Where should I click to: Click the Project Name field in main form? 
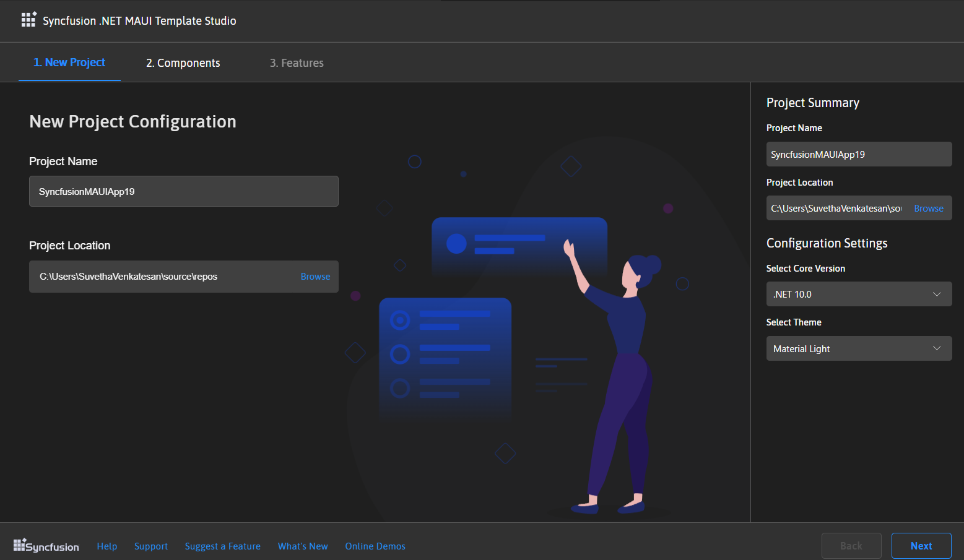184,191
